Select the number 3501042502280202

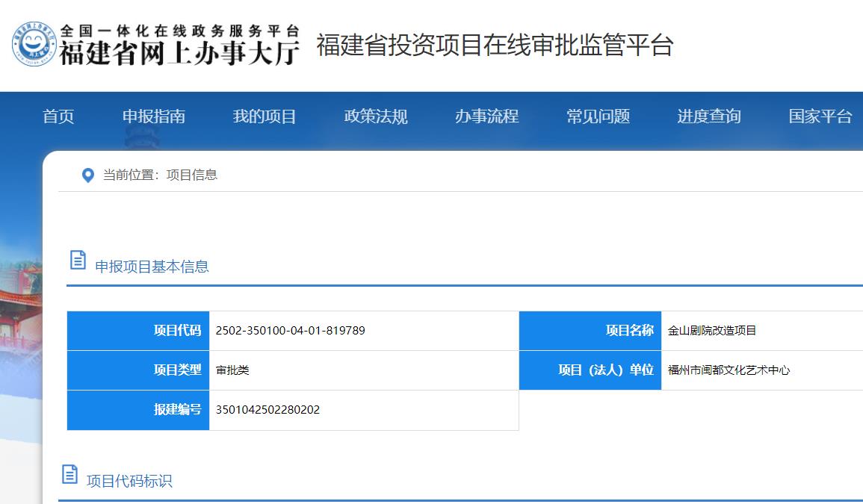click(x=267, y=410)
